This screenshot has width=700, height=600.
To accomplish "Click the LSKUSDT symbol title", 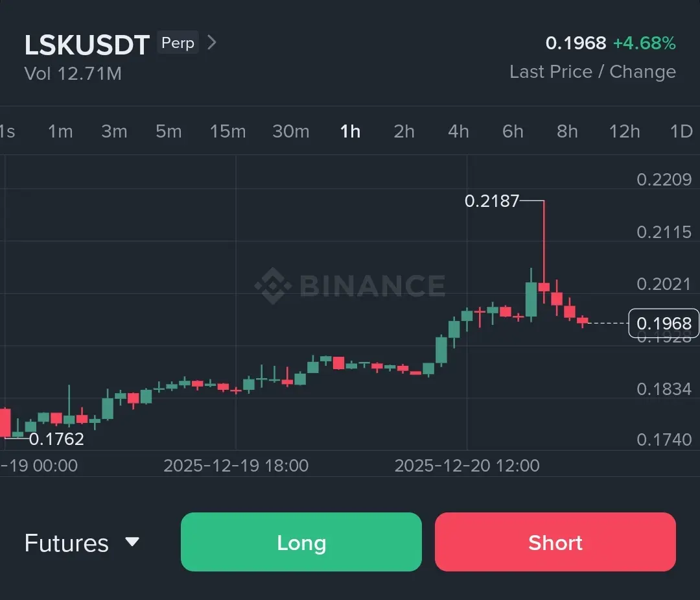I will 87,45.
